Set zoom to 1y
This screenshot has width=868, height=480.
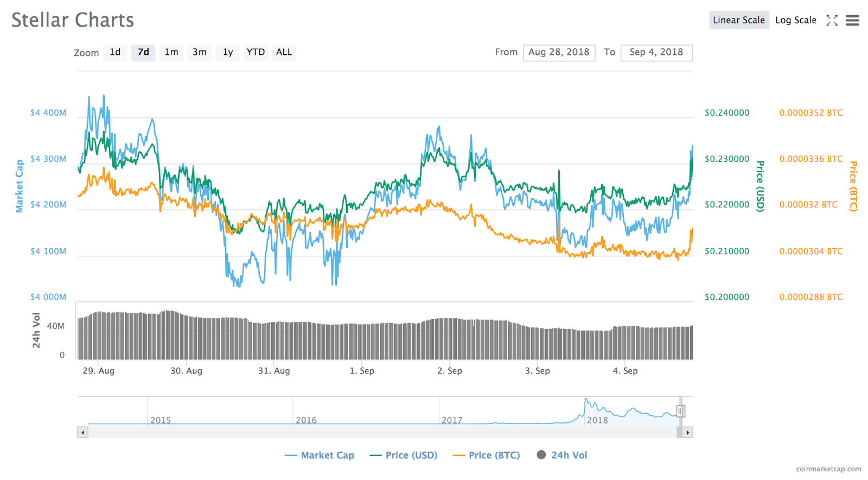click(x=228, y=52)
